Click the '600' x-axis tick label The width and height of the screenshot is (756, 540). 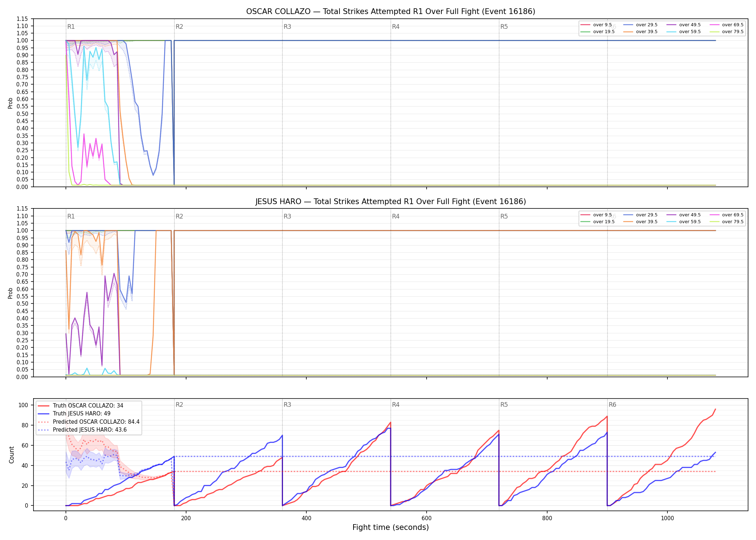click(427, 518)
